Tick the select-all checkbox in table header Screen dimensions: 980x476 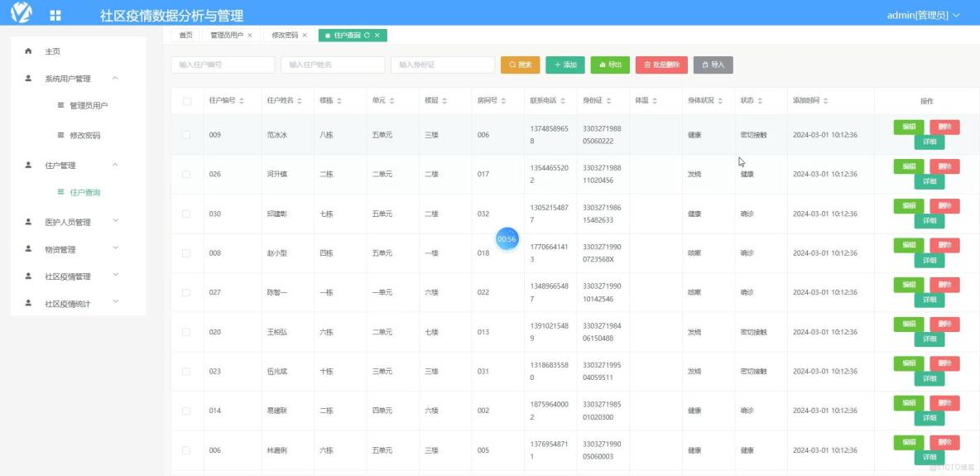[x=187, y=101]
